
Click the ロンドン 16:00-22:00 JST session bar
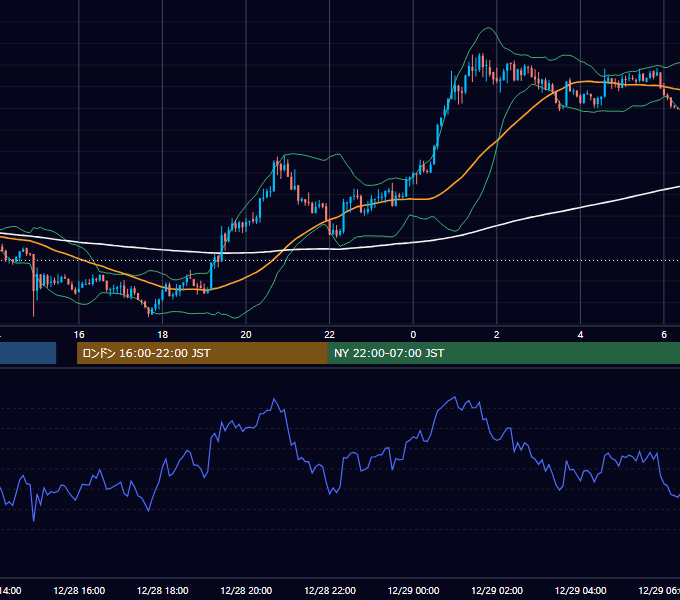coord(202,353)
